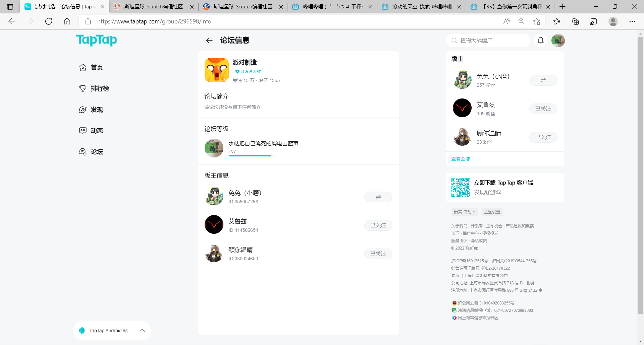Image resolution: width=644 pixels, height=345 pixels.
Task: Toggle 已关注 for 顾你温晴 in 版主信息
Action: (378, 254)
